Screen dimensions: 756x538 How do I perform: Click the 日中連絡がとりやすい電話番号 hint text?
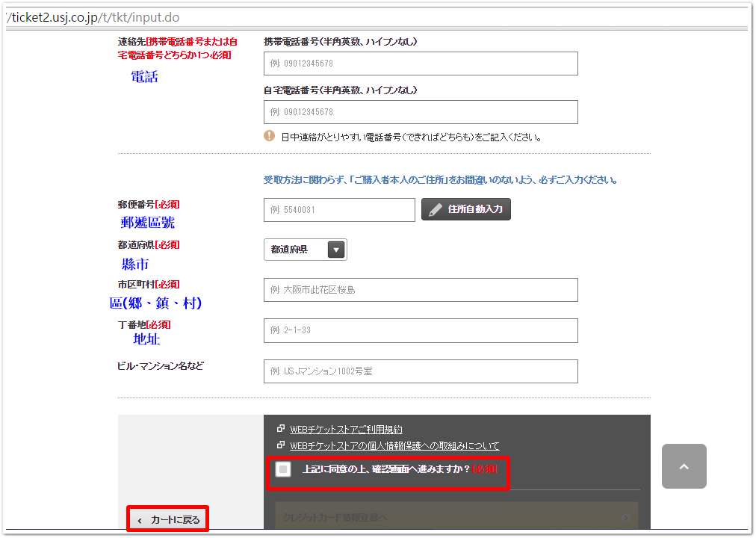[x=411, y=137]
